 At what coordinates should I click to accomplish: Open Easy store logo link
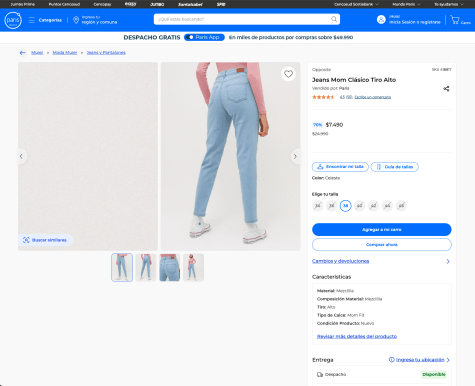[130, 4]
